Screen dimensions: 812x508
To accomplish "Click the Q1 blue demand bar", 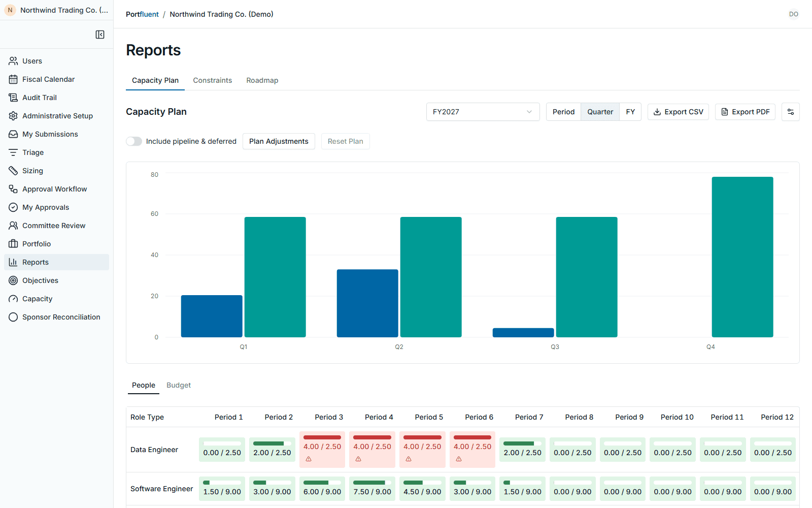I will (x=212, y=316).
